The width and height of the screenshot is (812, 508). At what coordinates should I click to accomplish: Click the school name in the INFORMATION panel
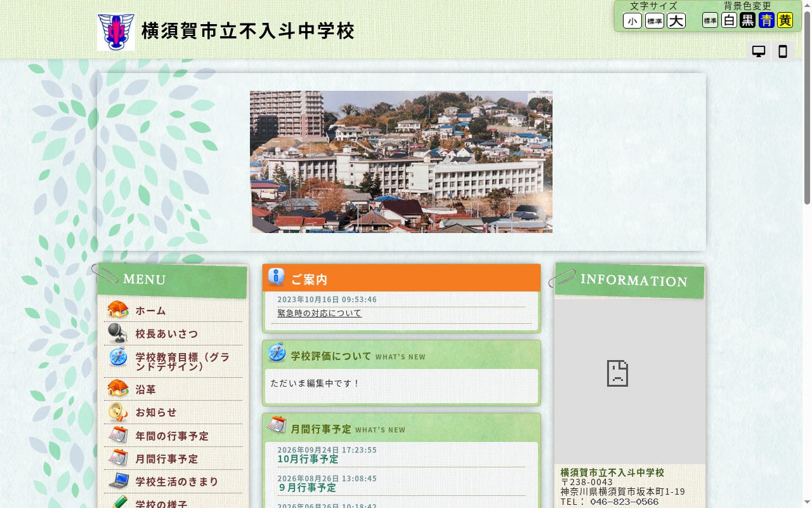point(612,472)
